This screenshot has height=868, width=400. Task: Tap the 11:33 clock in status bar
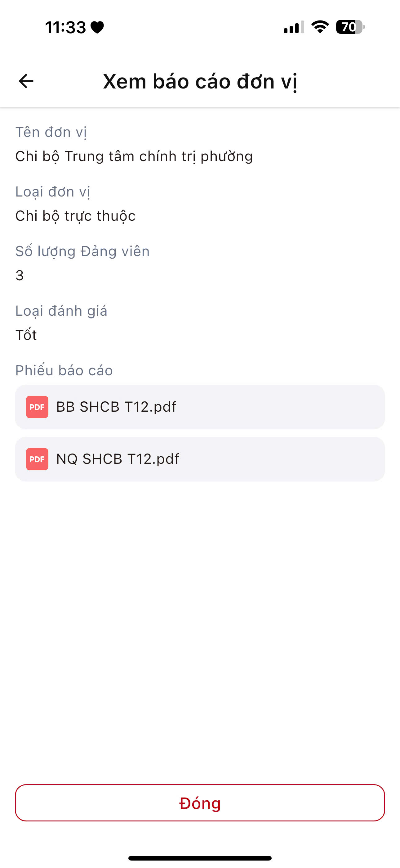(65, 27)
